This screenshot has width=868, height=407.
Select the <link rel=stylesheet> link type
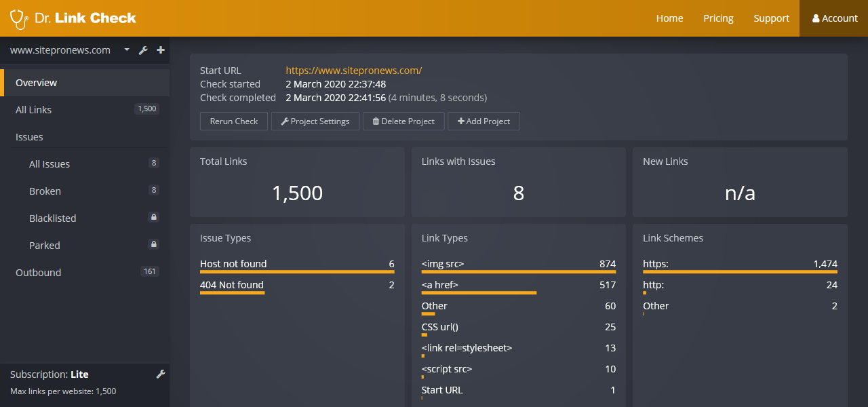tap(519, 348)
